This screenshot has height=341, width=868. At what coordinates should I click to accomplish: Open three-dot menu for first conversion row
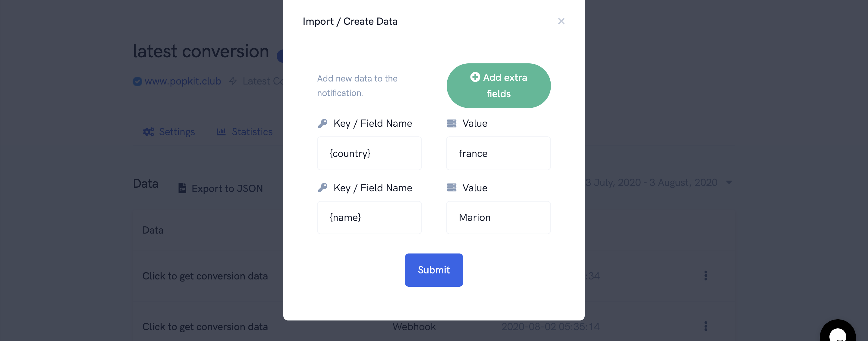706,276
